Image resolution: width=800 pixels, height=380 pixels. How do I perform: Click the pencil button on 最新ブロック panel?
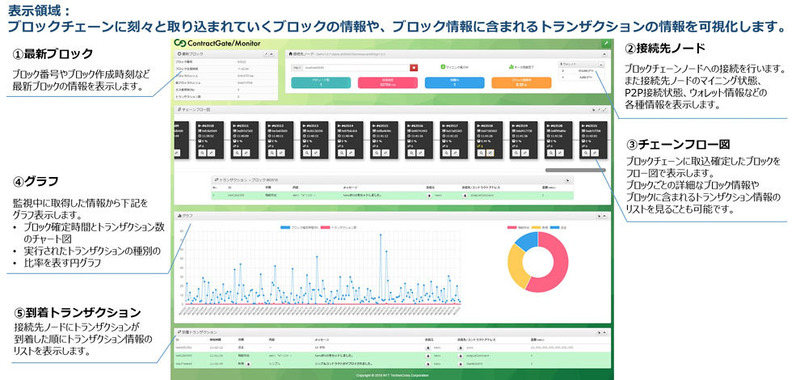coord(267,54)
